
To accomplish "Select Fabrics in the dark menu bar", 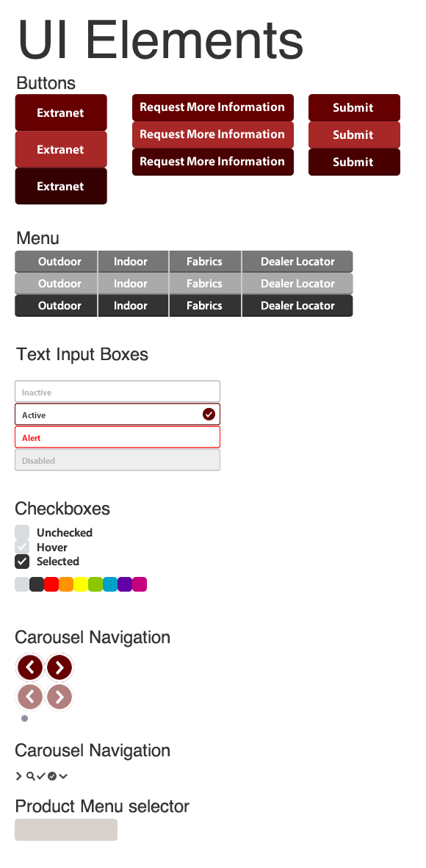I will (x=204, y=306).
